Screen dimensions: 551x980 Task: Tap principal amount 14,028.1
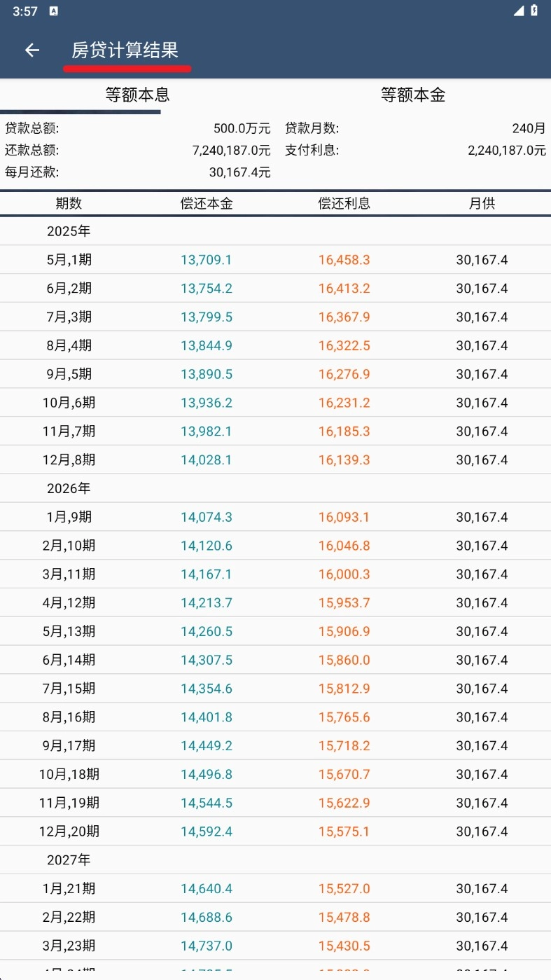pos(206,460)
